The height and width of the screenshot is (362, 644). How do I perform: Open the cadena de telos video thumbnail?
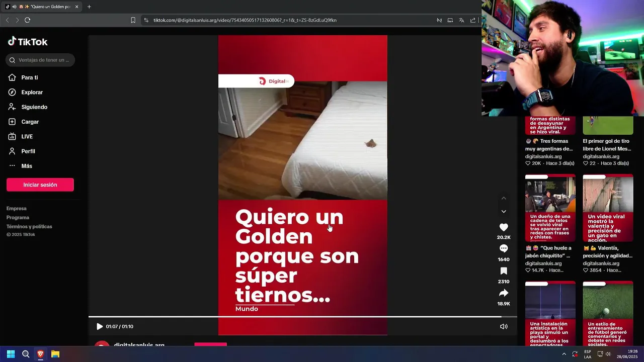(x=550, y=208)
